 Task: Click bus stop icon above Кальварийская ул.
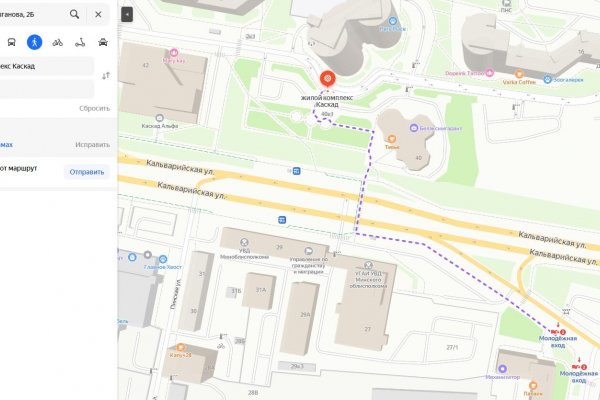tap(297, 171)
